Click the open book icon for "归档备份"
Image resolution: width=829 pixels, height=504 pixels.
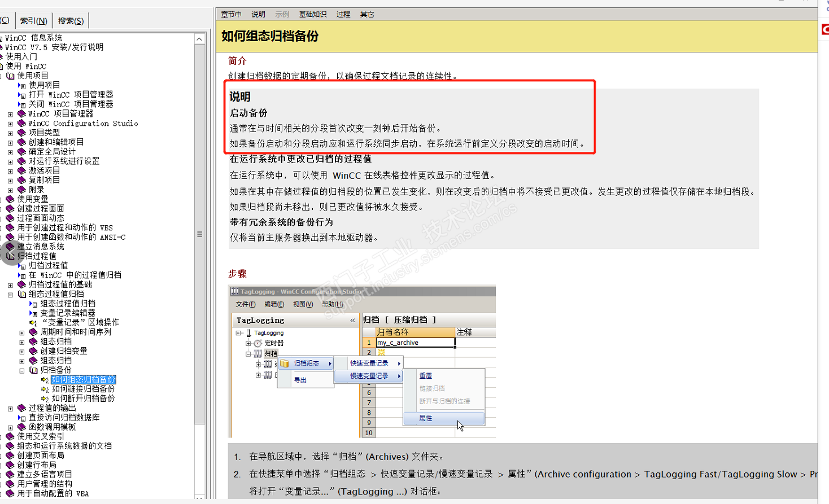point(33,370)
